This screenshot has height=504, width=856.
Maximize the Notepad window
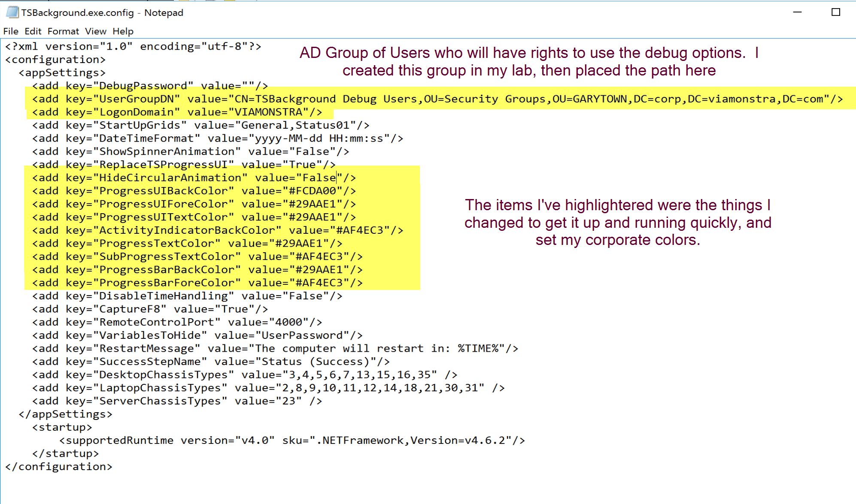pos(835,12)
